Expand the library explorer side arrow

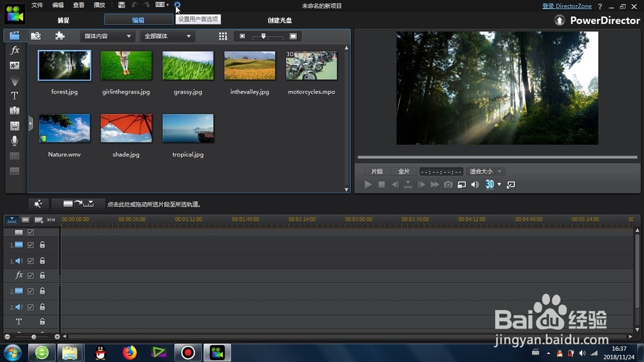pos(30,124)
